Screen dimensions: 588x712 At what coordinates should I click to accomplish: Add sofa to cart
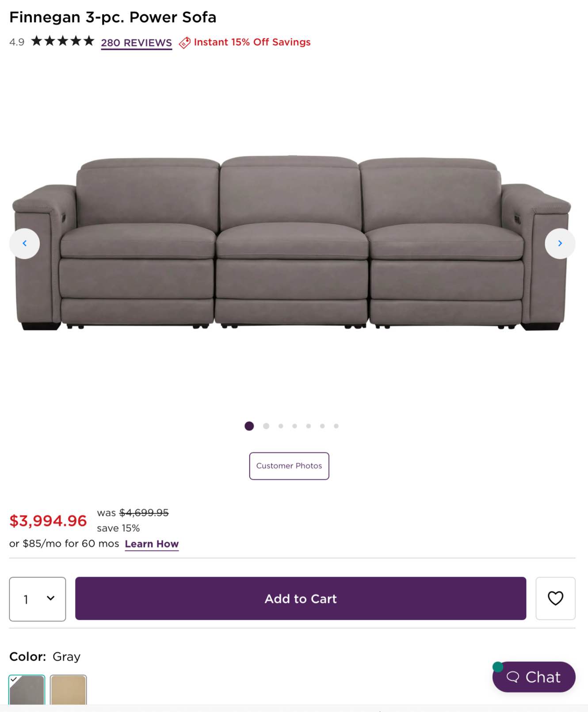click(301, 598)
